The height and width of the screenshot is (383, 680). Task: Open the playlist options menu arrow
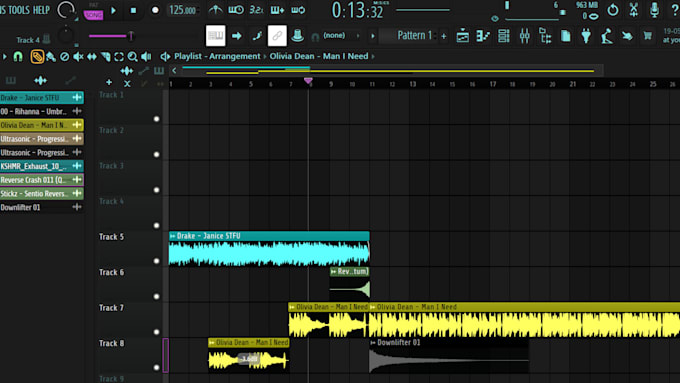click(4, 56)
